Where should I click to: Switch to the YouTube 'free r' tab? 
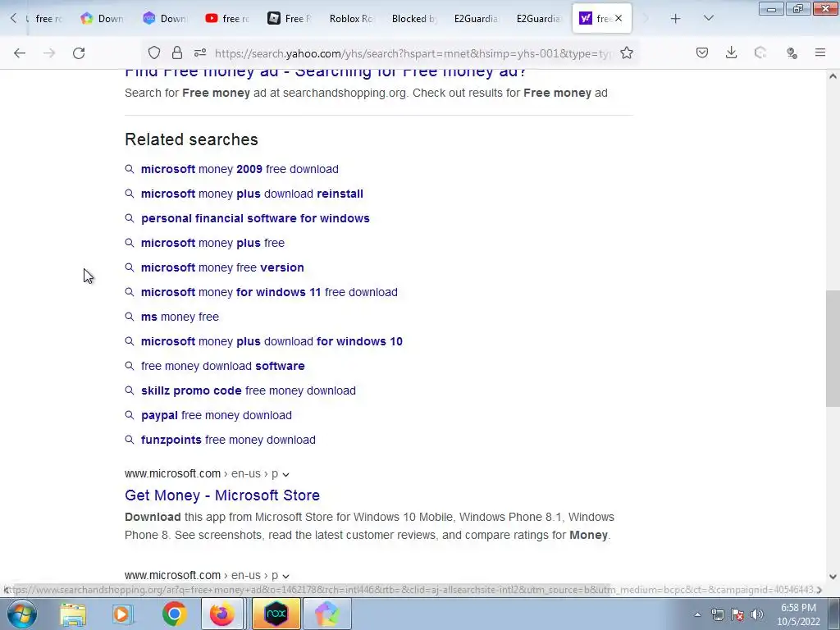pyautogui.click(x=227, y=18)
